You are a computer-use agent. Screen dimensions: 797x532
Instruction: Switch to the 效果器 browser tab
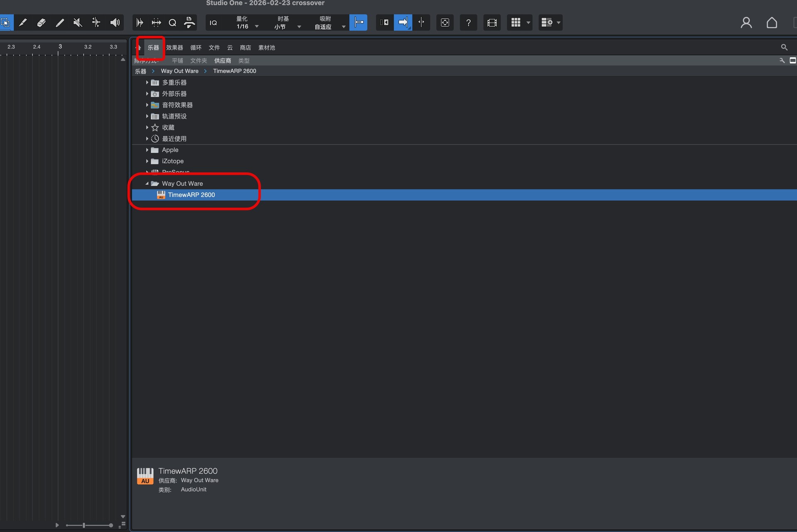point(174,48)
